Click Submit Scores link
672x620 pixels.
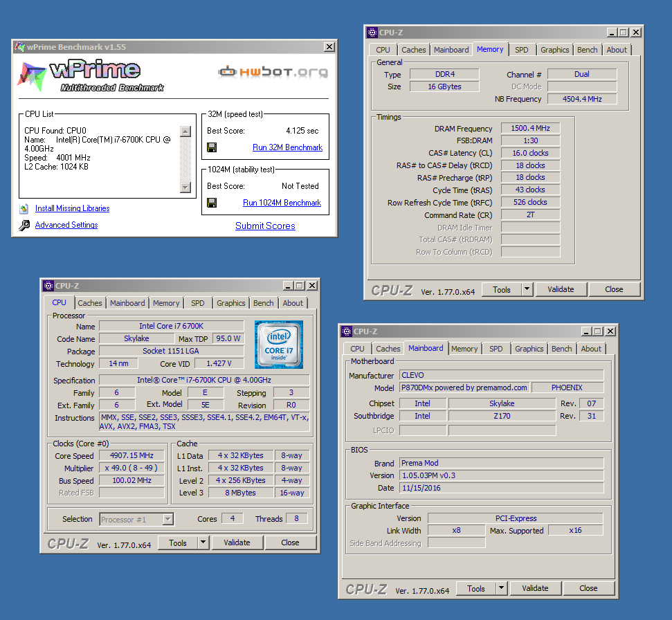pyautogui.click(x=265, y=226)
